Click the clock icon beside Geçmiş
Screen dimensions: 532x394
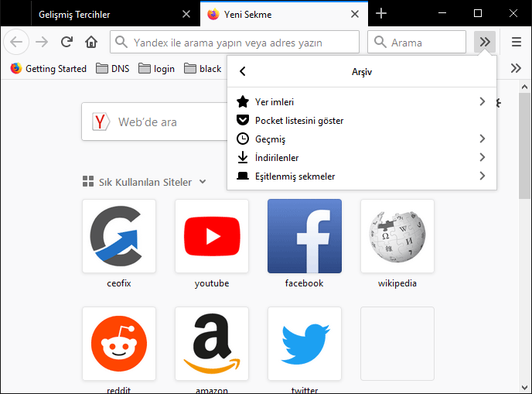(x=243, y=139)
